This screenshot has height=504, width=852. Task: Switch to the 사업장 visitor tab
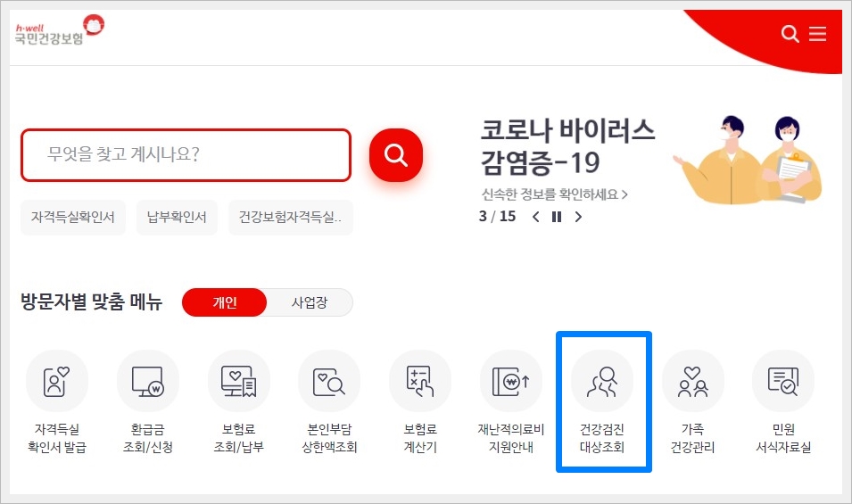(310, 302)
